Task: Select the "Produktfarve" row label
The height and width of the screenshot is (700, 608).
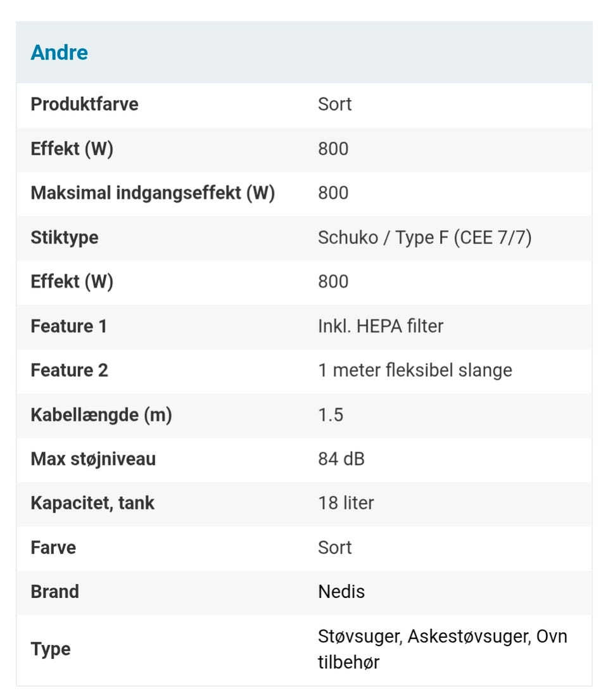Action: [84, 104]
